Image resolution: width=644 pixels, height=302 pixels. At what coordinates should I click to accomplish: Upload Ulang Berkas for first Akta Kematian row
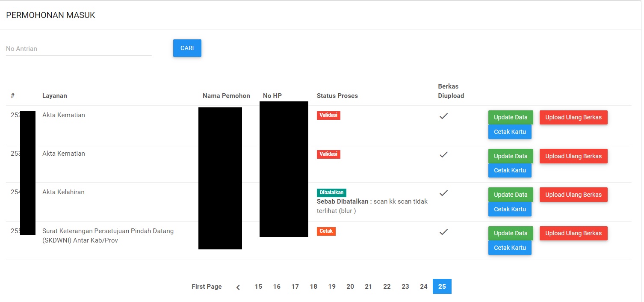[x=573, y=118]
